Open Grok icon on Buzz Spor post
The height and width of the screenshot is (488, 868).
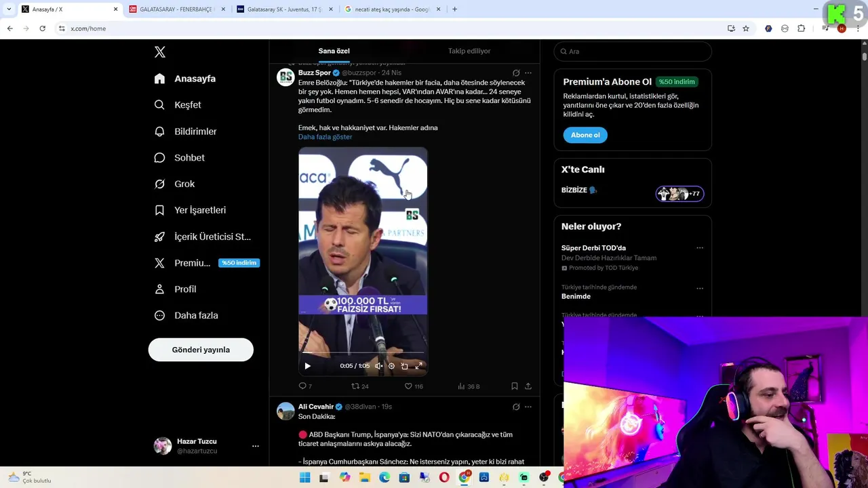tap(516, 73)
